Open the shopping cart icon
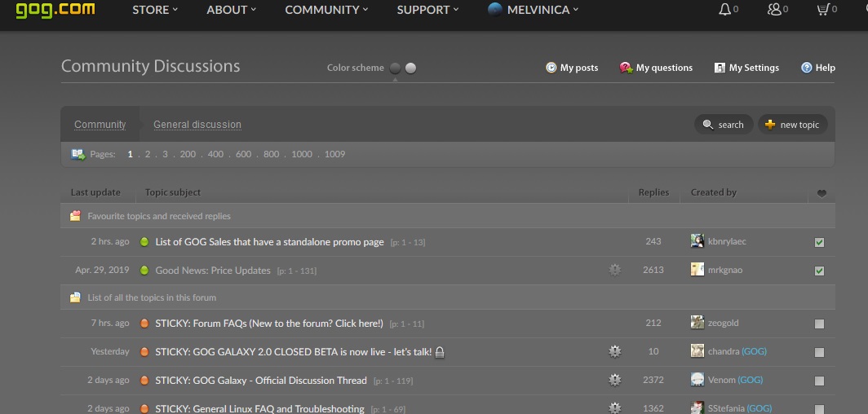This screenshot has height=414, width=868. [823, 10]
